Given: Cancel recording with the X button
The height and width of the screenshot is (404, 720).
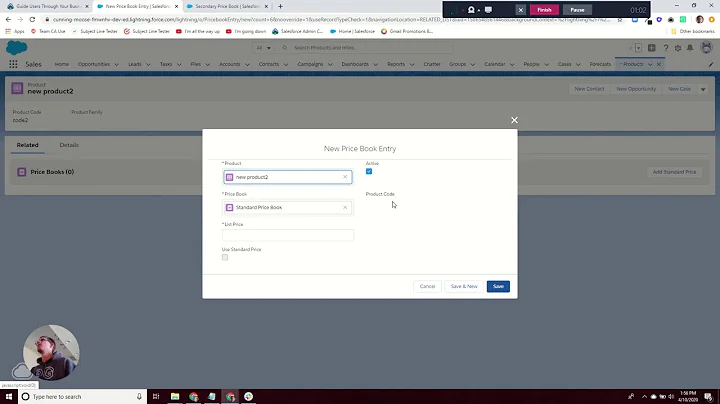Looking at the screenshot, I should (x=521, y=10).
